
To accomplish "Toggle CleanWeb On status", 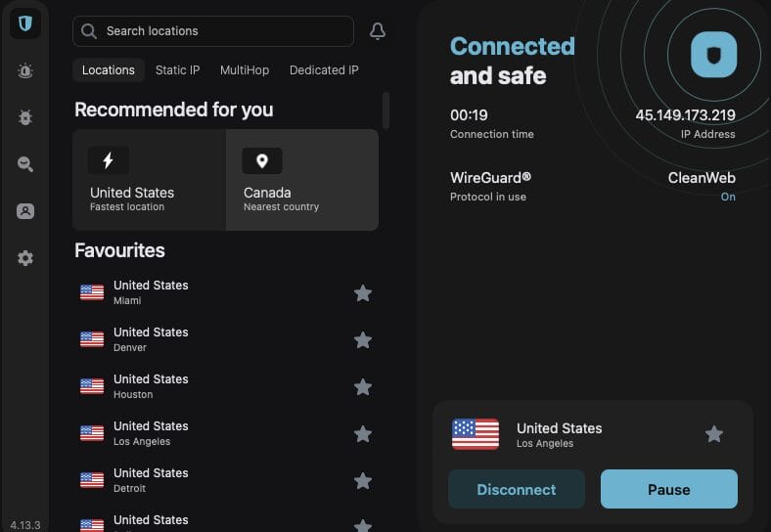I will click(728, 197).
